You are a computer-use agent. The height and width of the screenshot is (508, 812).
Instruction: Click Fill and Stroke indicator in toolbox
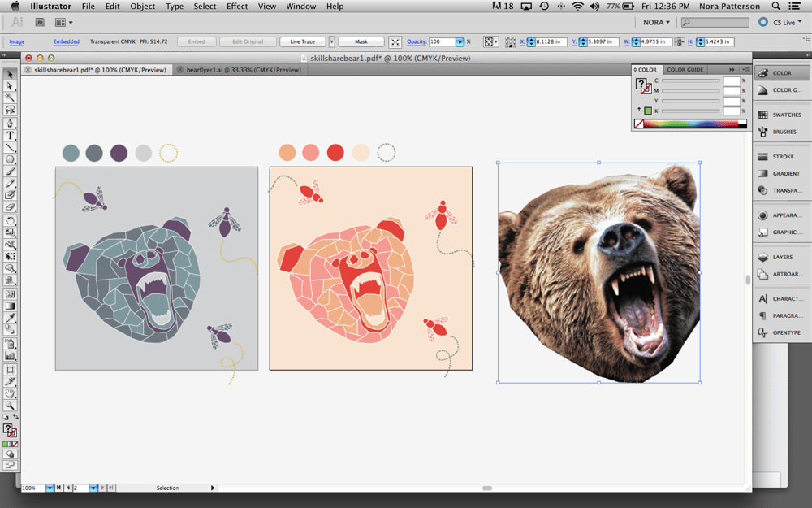(x=10, y=429)
